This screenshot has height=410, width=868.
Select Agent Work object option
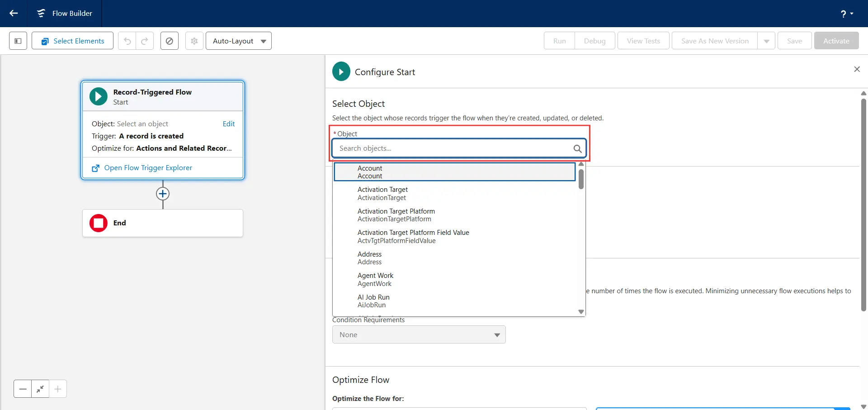tap(455, 280)
